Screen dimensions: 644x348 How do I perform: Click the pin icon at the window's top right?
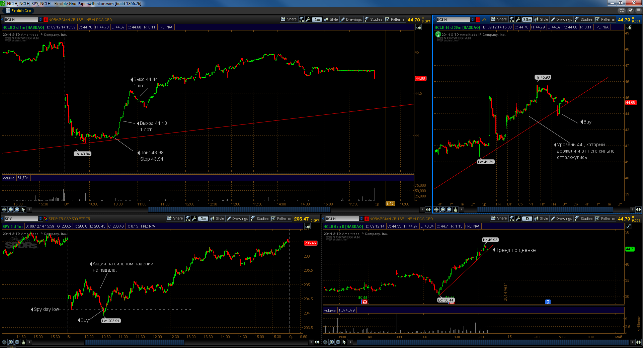click(x=630, y=11)
